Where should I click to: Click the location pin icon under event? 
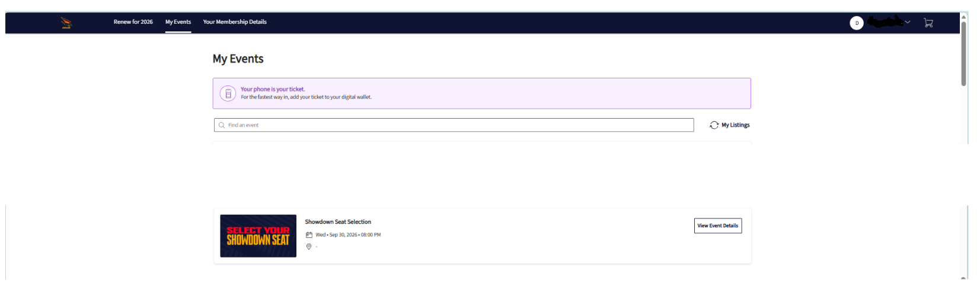(309, 247)
